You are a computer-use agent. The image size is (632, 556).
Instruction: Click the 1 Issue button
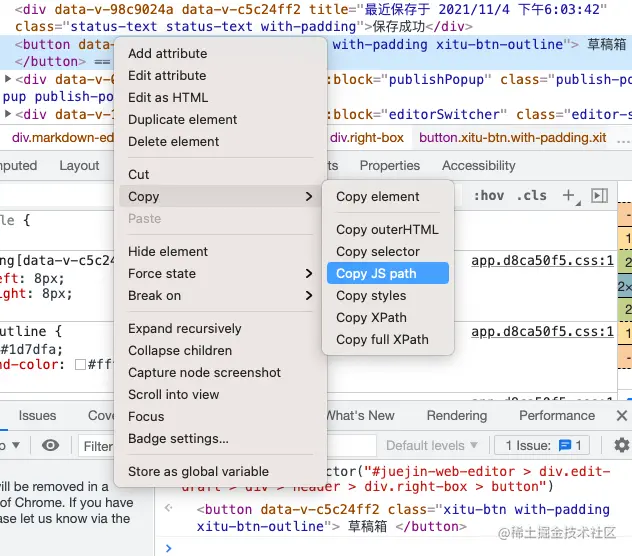(542, 446)
